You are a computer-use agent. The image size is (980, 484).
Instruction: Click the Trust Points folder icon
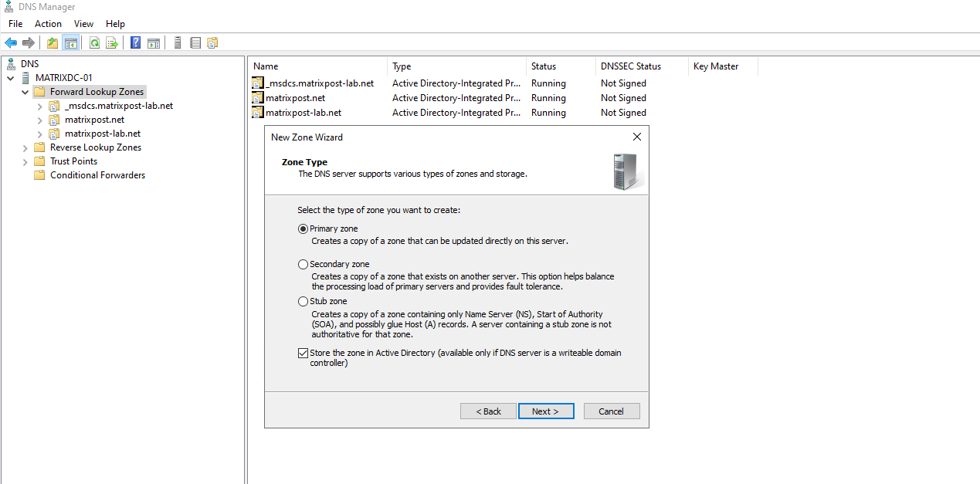(x=39, y=161)
